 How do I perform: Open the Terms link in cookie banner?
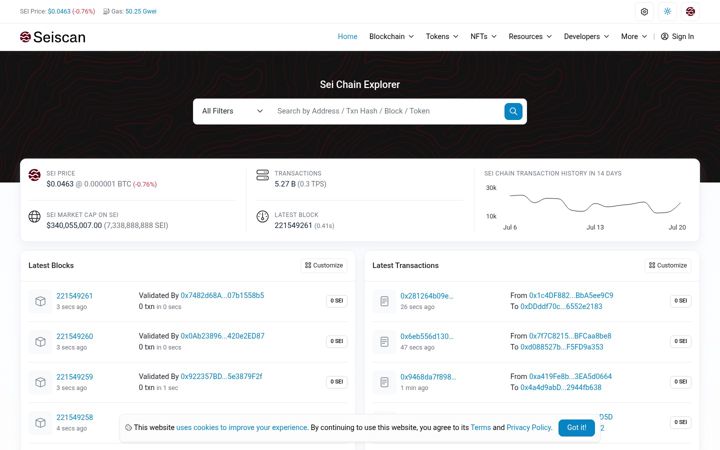(x=480, y=428)
